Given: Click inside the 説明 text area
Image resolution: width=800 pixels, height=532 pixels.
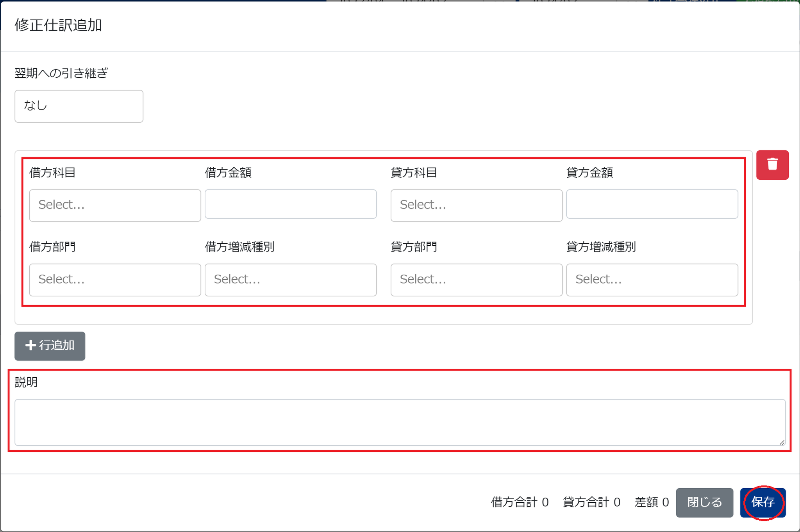Looking at the screenshot, I should (x=400, y=422).
